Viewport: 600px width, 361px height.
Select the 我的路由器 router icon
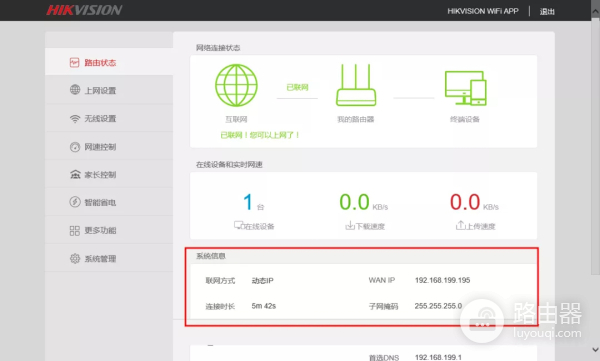(356, 85)
